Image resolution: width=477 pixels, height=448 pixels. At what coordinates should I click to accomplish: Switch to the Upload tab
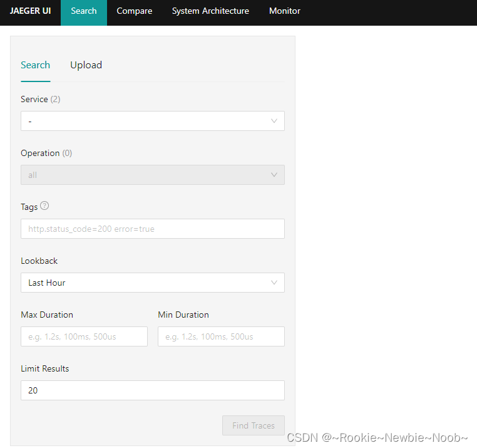(86, 65)
